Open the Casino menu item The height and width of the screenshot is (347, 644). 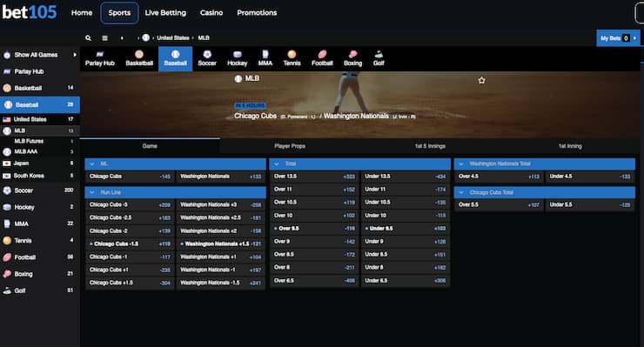point(211,13)
